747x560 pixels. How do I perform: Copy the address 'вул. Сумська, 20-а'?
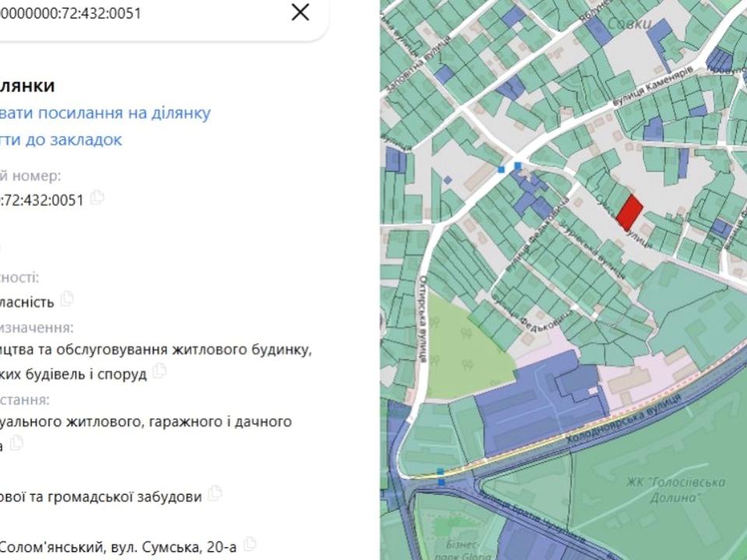pyautogui.click(x=249, y=544)
